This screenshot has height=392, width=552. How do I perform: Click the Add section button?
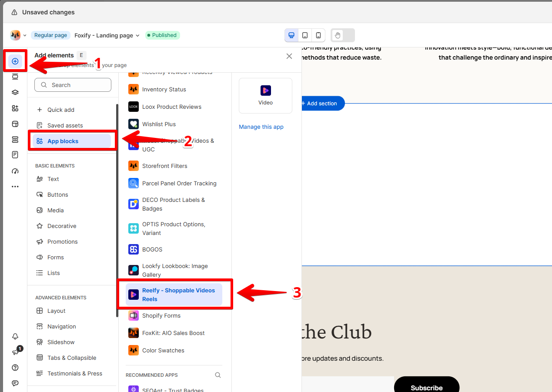[322, 104]
